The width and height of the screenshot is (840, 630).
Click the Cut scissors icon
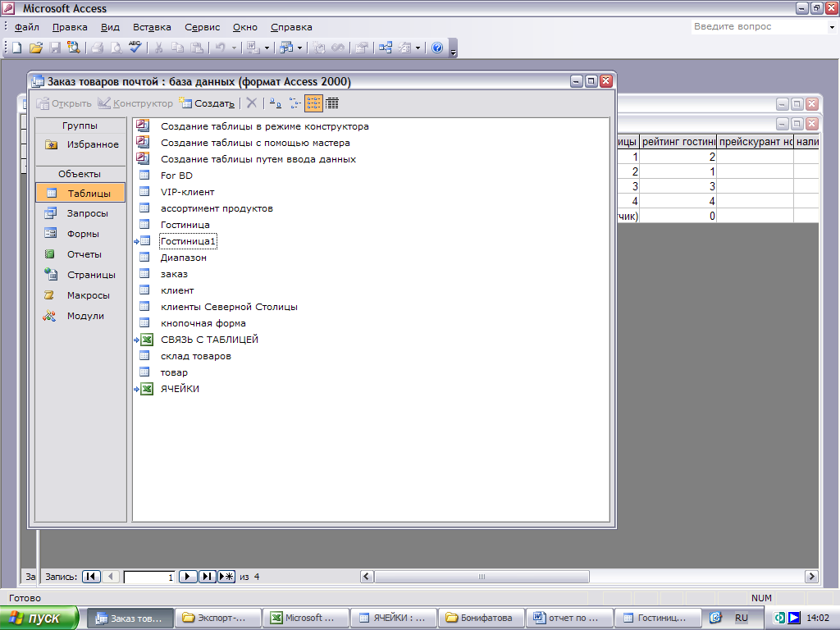[x=158, y=48]
